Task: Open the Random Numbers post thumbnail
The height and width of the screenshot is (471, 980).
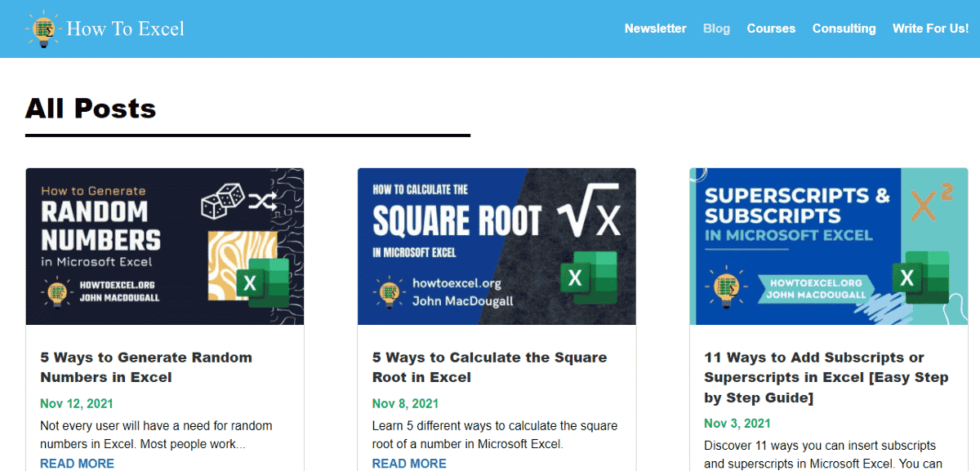Action: pyautogui.click(x=165, y=247)
